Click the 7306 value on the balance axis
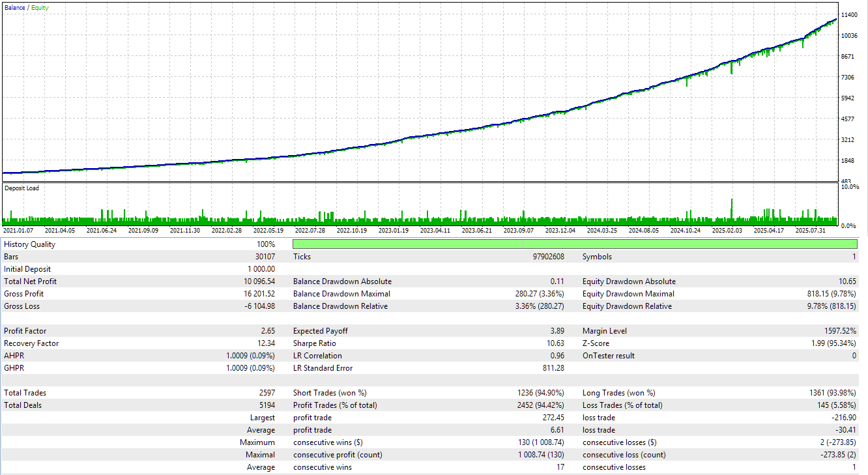The image size is (868, 475). coord(848,78)
